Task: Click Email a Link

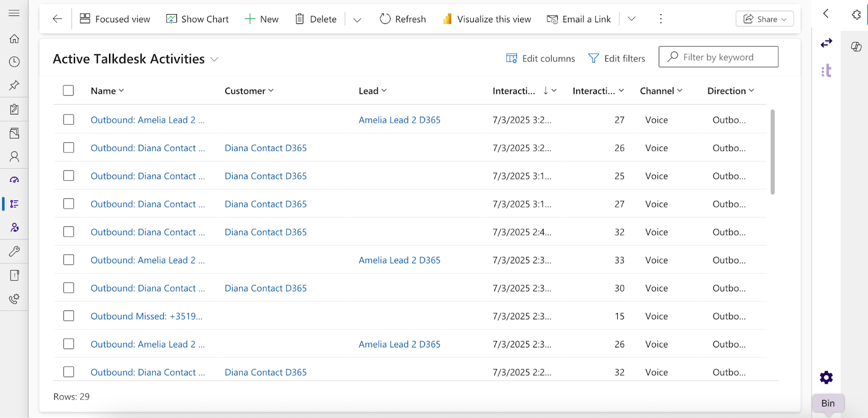Action: [x=579, y=19]
